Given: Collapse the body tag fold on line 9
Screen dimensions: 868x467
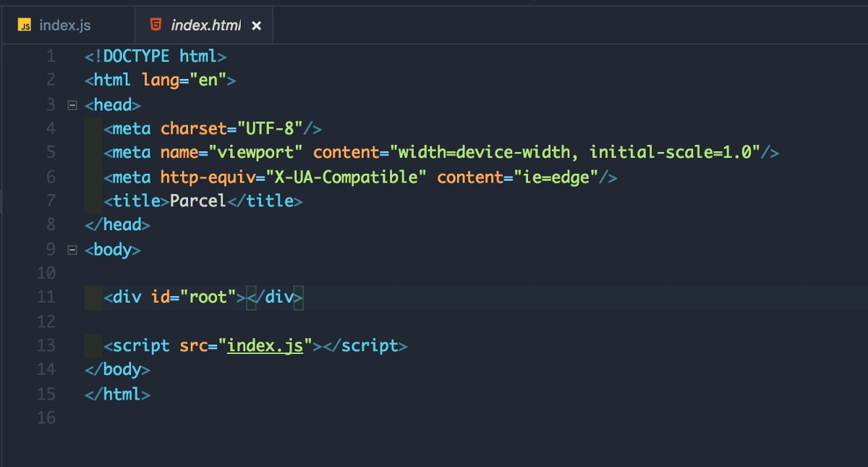Looking at the screenshot, I should tap(72, 250).
